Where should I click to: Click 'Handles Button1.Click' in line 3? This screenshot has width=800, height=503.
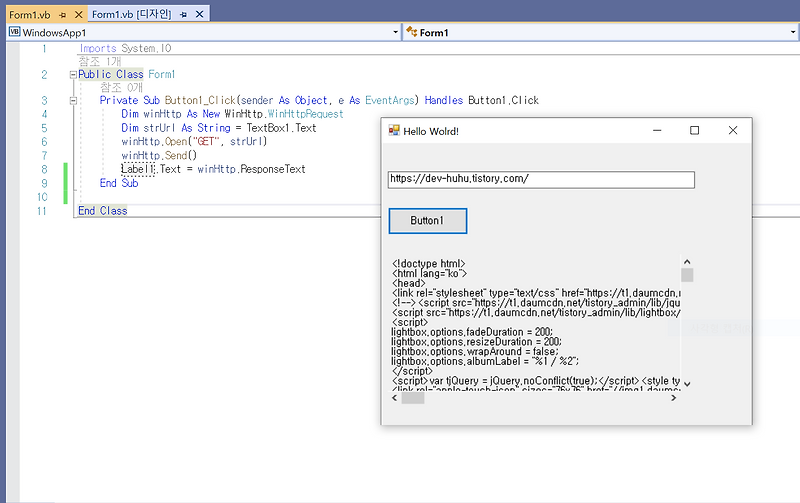pos(482,100)
